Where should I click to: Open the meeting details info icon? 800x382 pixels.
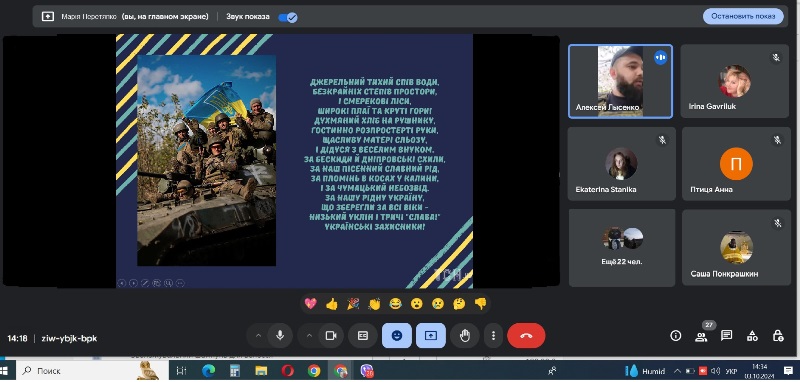click(676, 336)
